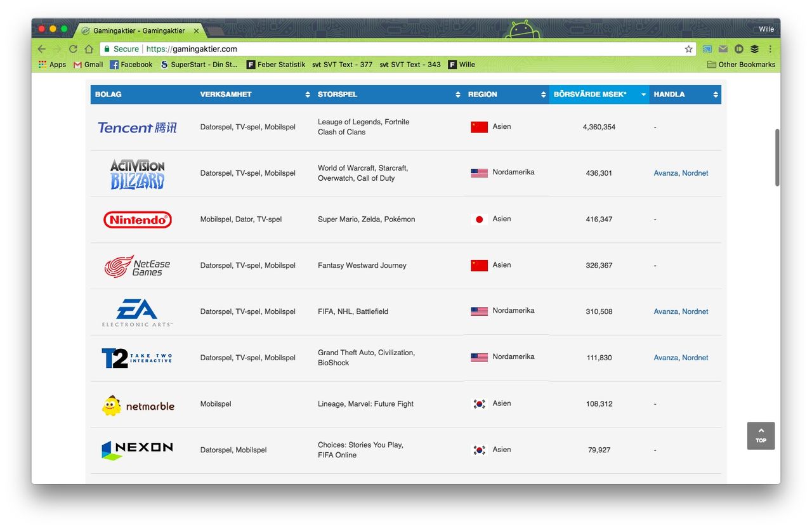Select 'FIFA, NHL, Battlefield' text
Screen dimensions: 812x529
coord(353,311)
